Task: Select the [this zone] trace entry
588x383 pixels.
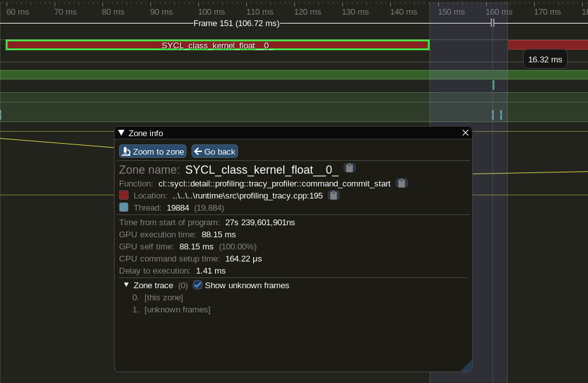Action: click(164, 298)
